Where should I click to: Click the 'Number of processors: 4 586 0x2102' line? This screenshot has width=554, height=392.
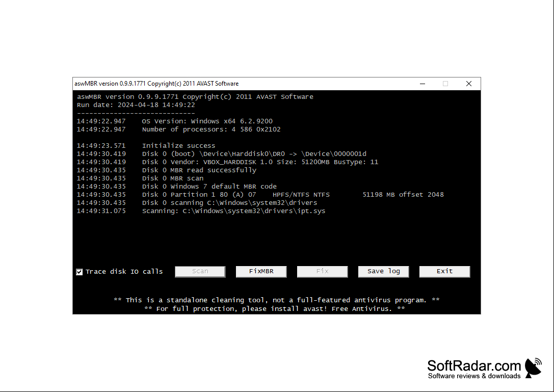(x=179, y=129)
